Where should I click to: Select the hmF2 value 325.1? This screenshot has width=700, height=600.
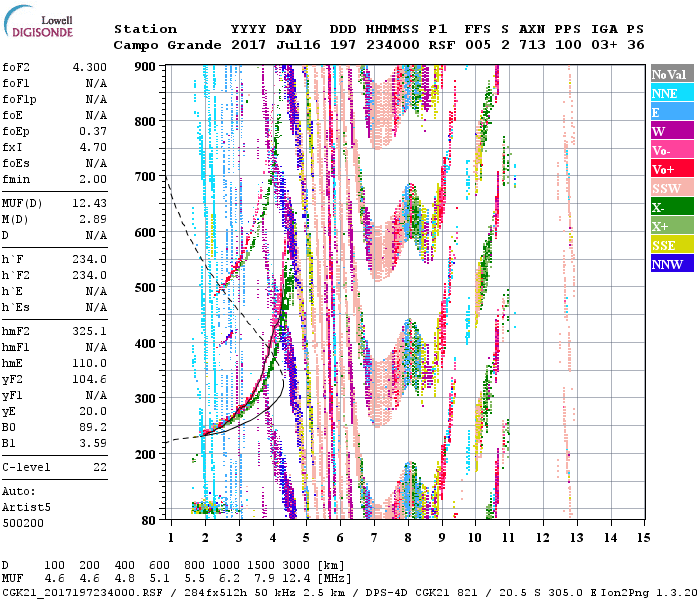(89, 330)
